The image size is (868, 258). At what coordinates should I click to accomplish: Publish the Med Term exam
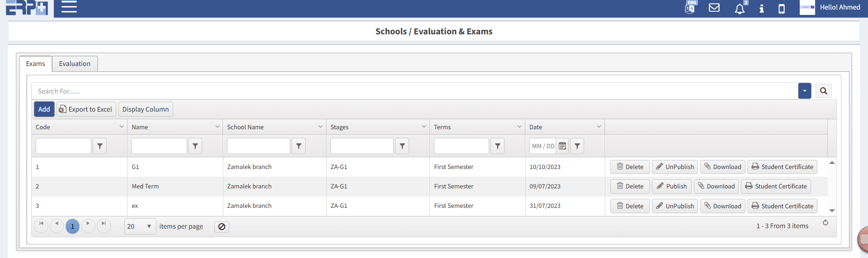(671, 186)
